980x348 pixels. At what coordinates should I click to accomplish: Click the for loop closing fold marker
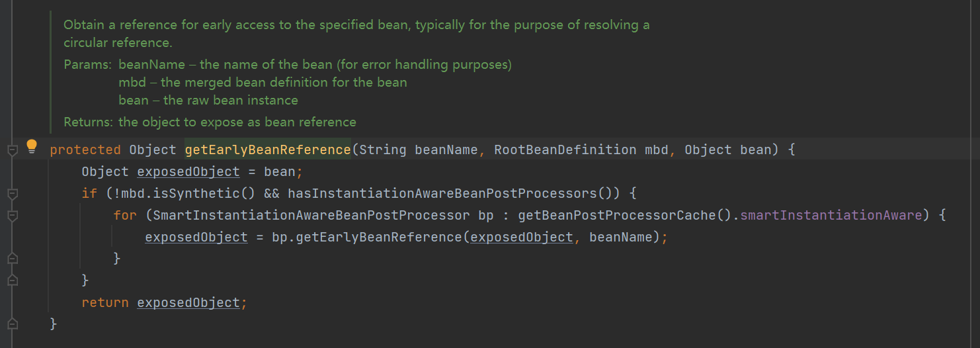pyautogui.click(x=12, y=259)
